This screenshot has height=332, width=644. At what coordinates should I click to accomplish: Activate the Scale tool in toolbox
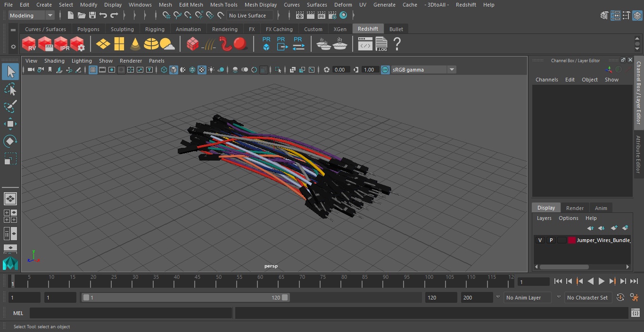pos(10,159)
